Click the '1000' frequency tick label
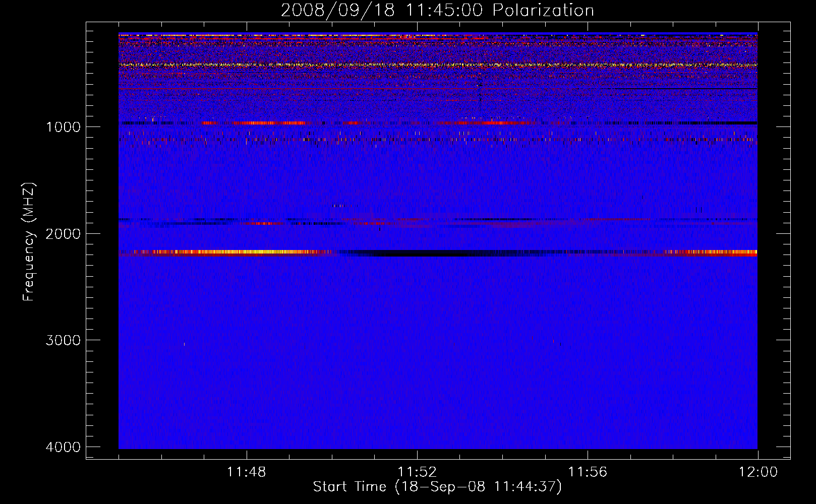This screenshot has height=504, width=816. coord(64,127)
